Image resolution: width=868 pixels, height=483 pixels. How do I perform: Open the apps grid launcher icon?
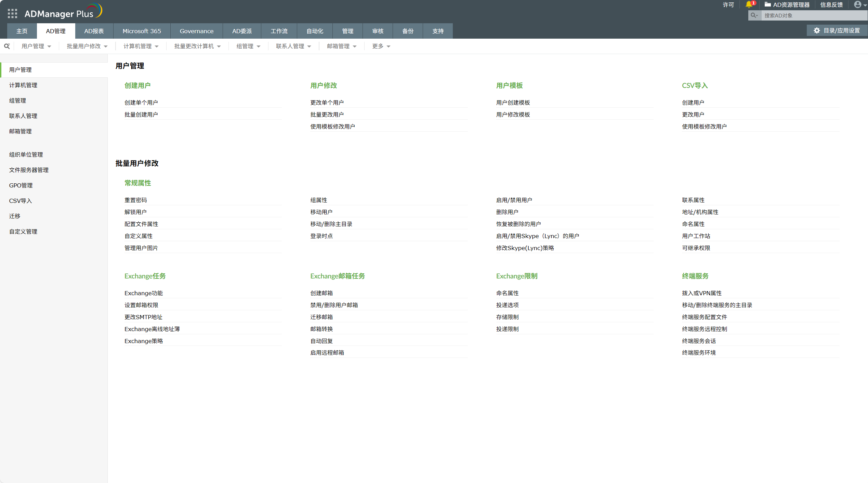pos(12,13)
